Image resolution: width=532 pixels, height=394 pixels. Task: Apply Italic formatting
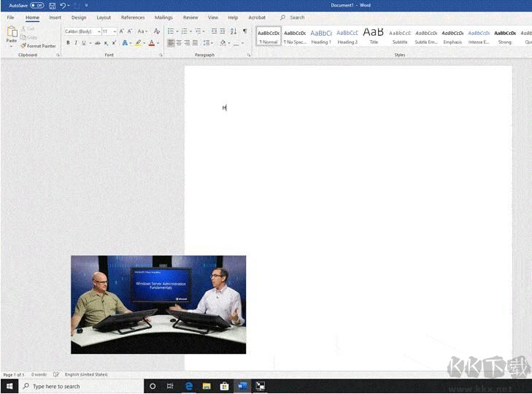point(75,43)
